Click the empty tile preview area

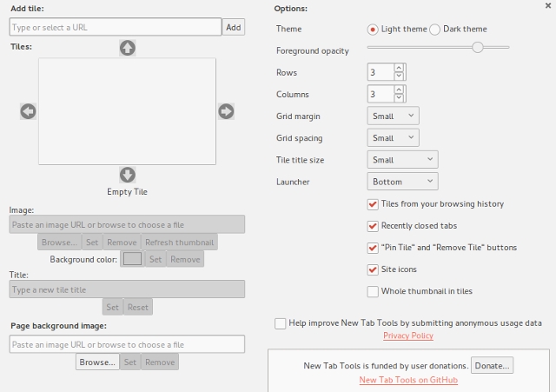(x=128, y=111)
